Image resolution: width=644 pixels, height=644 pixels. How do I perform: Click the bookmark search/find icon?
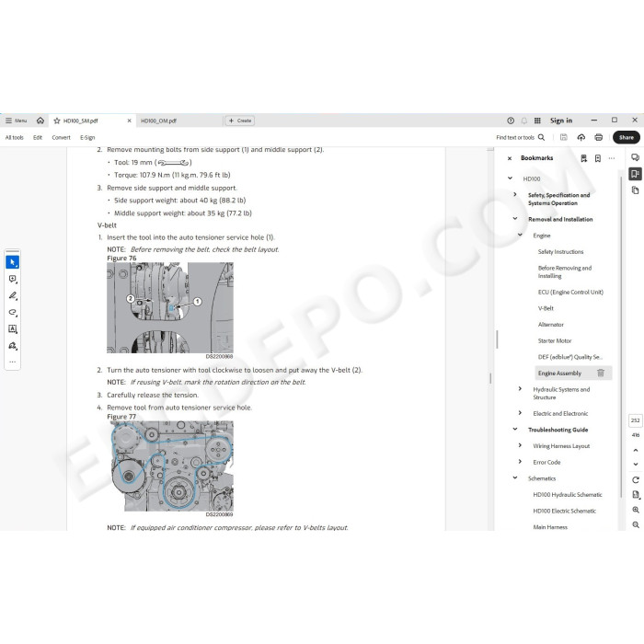(583, 158)
